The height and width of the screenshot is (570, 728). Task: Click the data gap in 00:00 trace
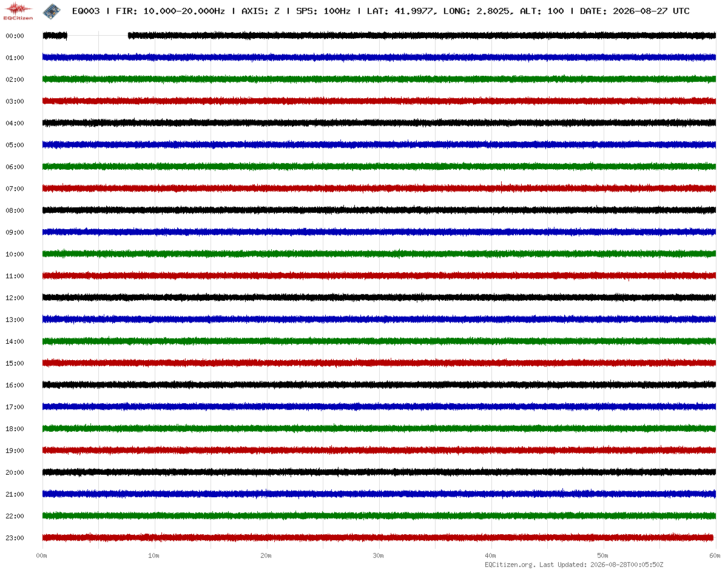(x=98, y=36)
